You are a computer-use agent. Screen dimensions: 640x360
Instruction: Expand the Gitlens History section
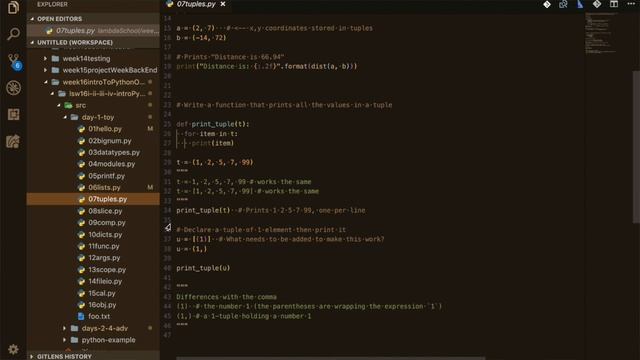(x=93, y=356)
